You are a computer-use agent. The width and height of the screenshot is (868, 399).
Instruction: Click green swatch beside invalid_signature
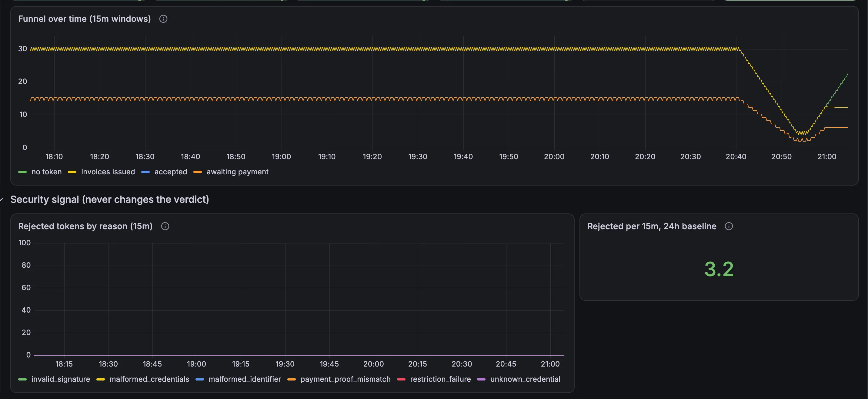(x=22, y=379)
